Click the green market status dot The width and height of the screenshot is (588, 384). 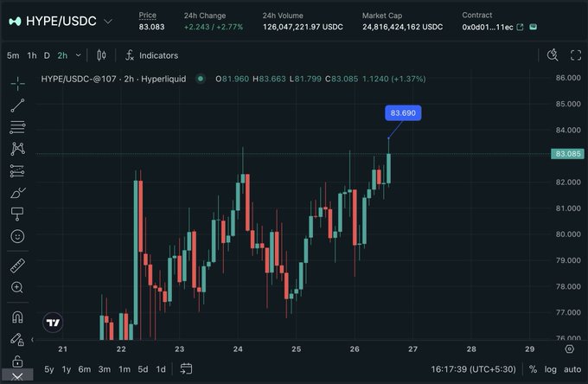coord(201,79)
